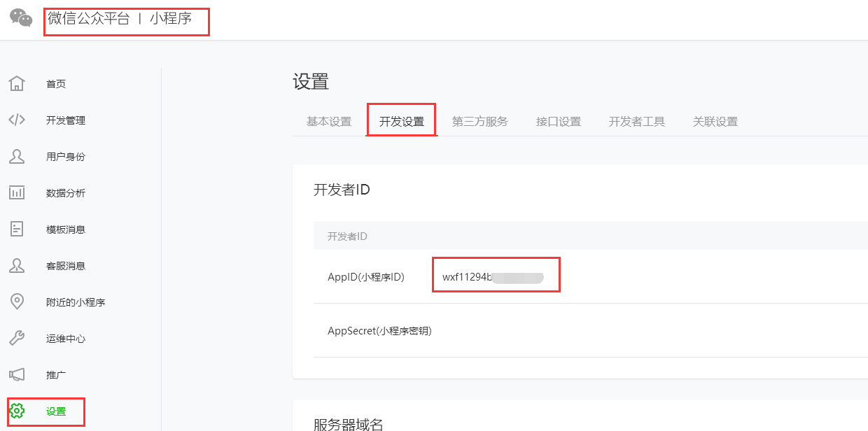Open the 关联设置 tab
This screenshot has width=868, height=431.
[715, 122]
